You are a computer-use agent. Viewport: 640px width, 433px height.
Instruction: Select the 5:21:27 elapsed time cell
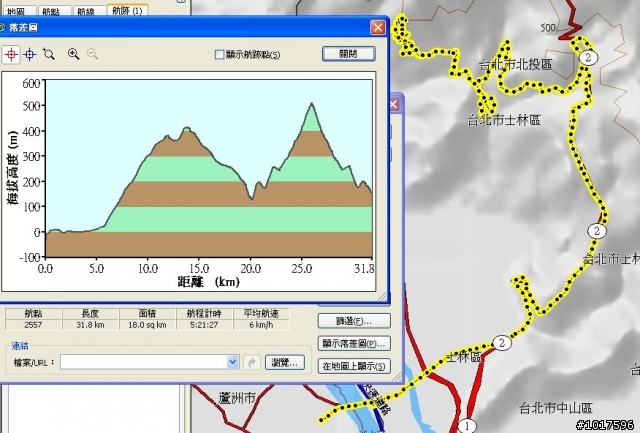click(x=204, y=325)
